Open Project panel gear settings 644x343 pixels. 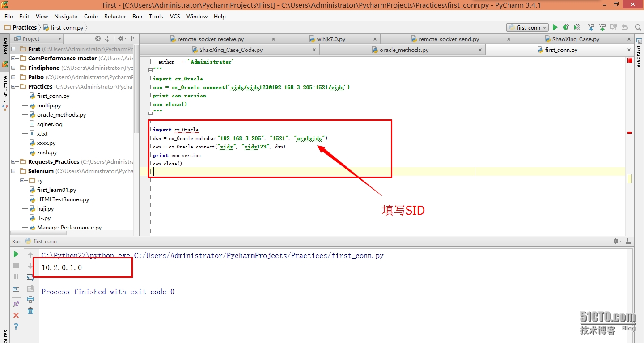click(121, 39)
